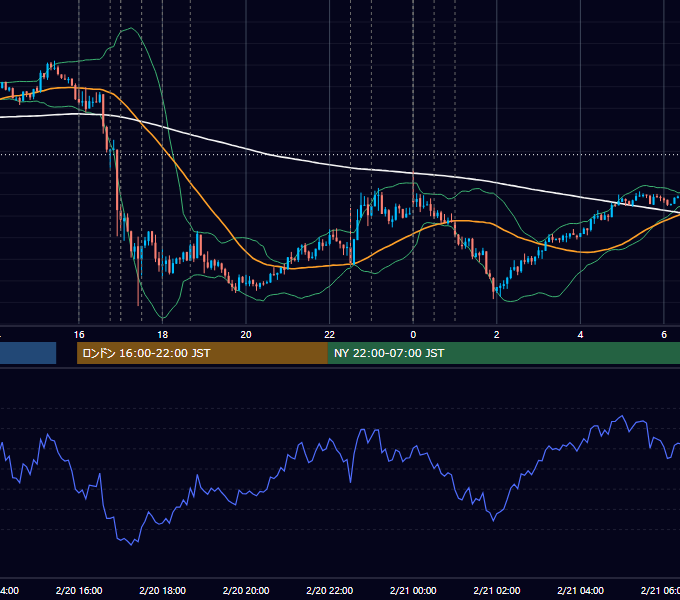Click the 2 hour axis label
680x600 pixels.
tap(497, 335)
